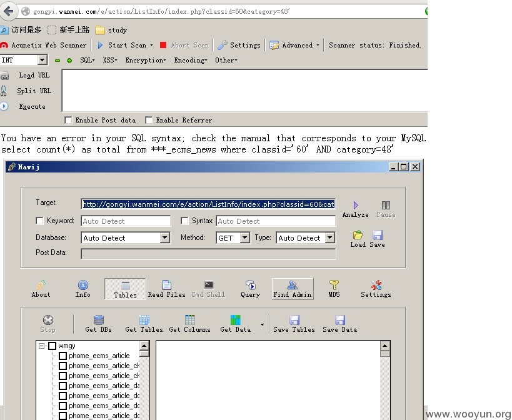The image size is (512, 420).
Task: Click Get Tables
Action: tap(144, 324)
